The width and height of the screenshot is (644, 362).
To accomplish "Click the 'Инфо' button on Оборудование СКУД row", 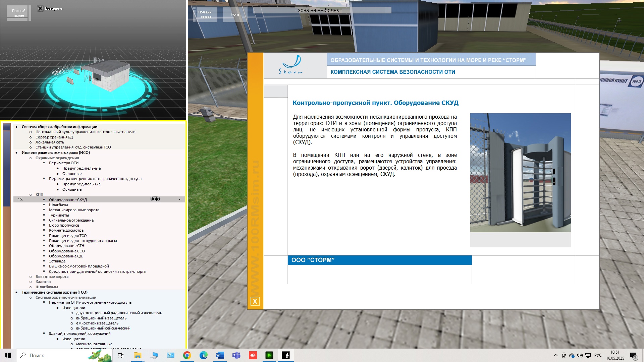I will pyautogui.click(x=155, y=199).
